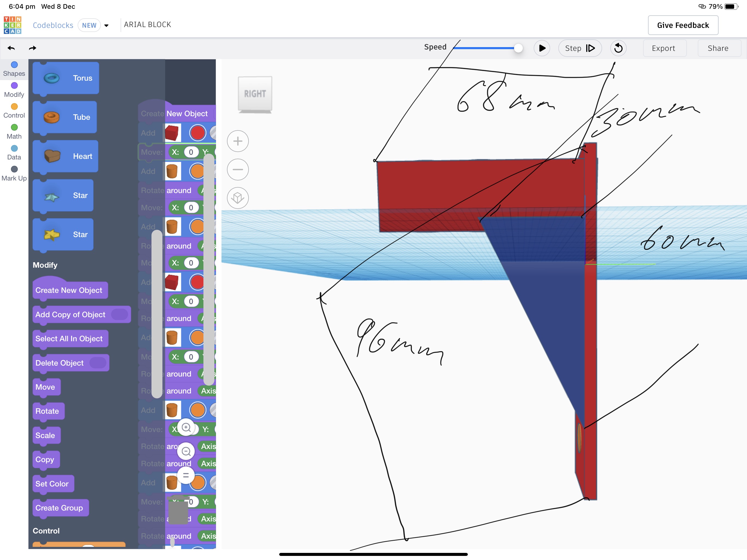Click the Export button

tap(663, 48)
